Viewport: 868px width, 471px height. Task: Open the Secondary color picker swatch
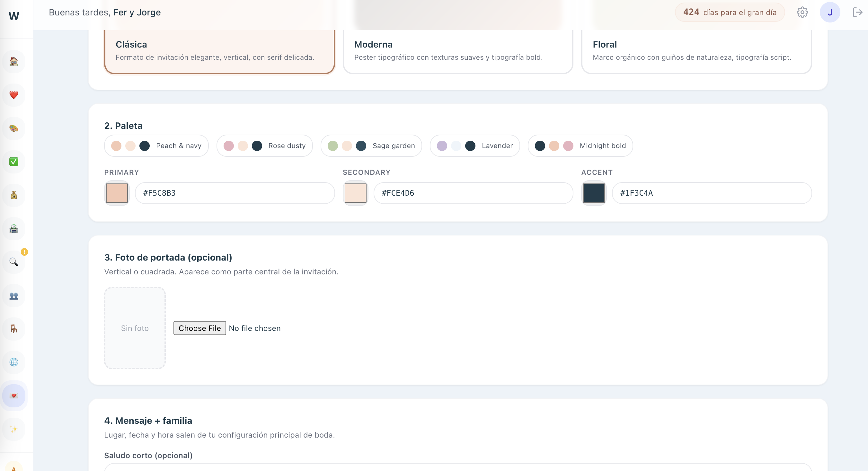(356, 193)
